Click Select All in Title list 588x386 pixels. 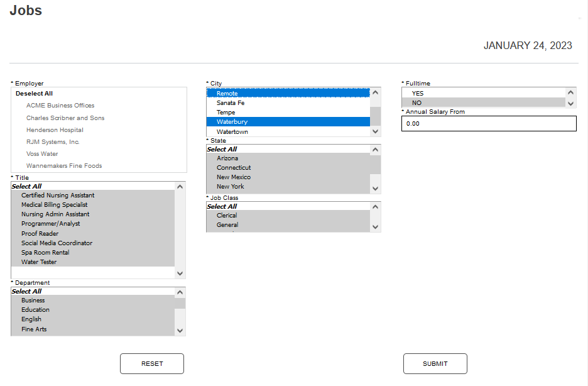pos(26,187)
